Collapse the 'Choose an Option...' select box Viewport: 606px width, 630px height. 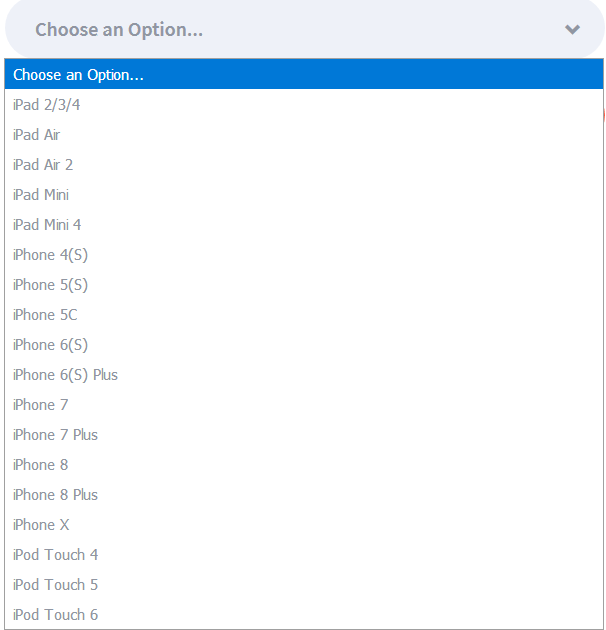coord(300,30)
